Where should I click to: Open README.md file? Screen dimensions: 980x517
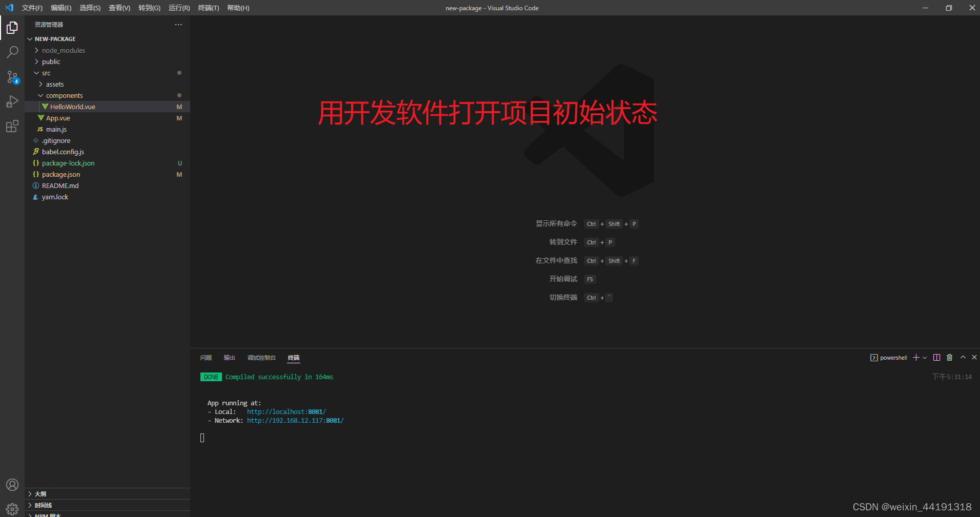click(x=108, y=185)
